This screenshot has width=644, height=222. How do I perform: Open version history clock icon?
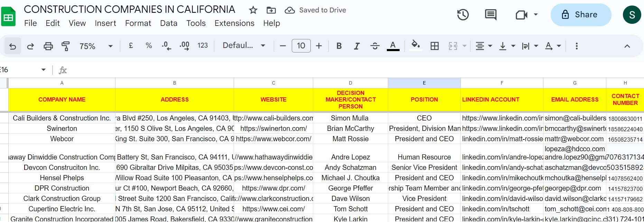tap(463, 15)
